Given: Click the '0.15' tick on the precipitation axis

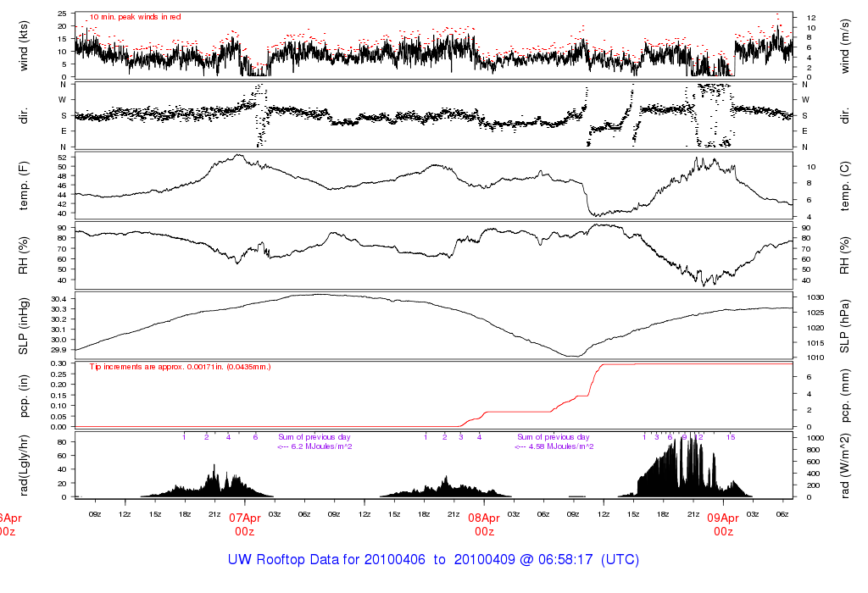Looking at the screenshot, I should click(59, 396).
